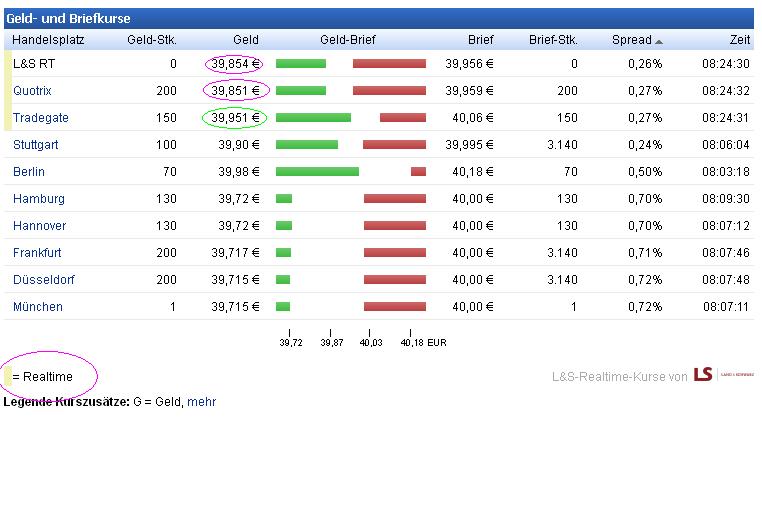Click the L&S logo

704,375
